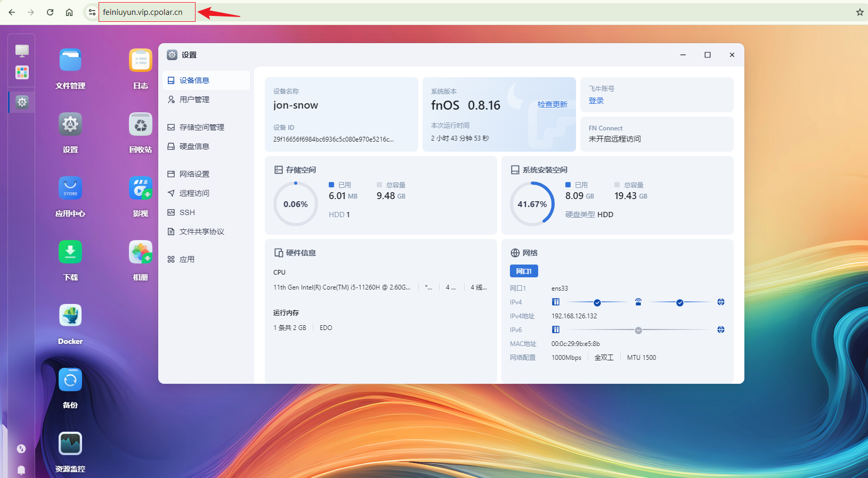This screenshot has height=478, width=868.
Task: Open the 日志 log desktop icon
Action: [x=141, y=60]
